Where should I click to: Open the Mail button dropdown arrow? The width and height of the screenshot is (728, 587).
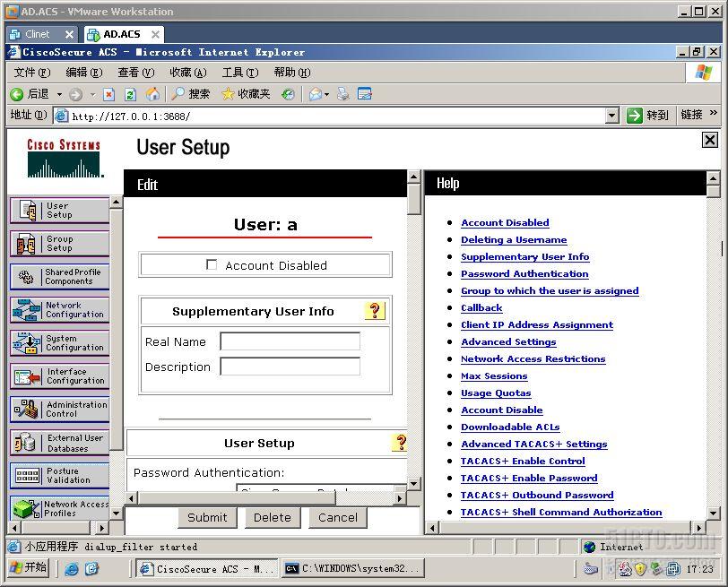(x=327, y=95)
